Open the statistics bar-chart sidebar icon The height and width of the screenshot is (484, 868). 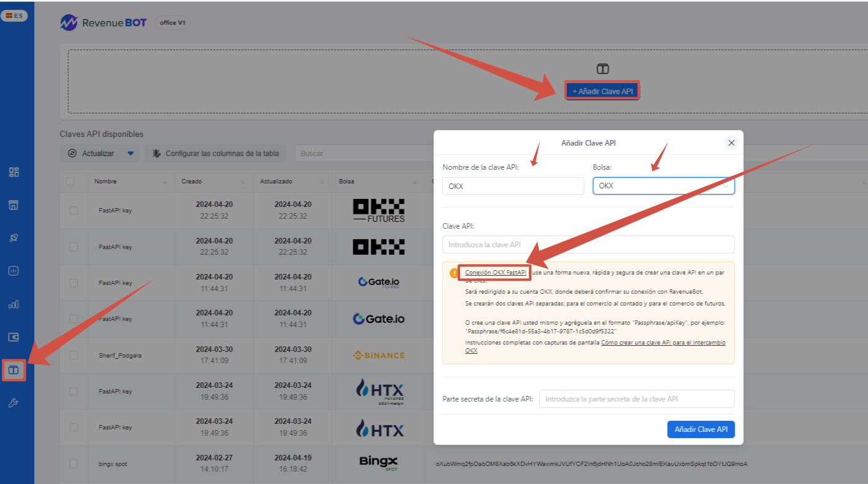pos(14,304)
